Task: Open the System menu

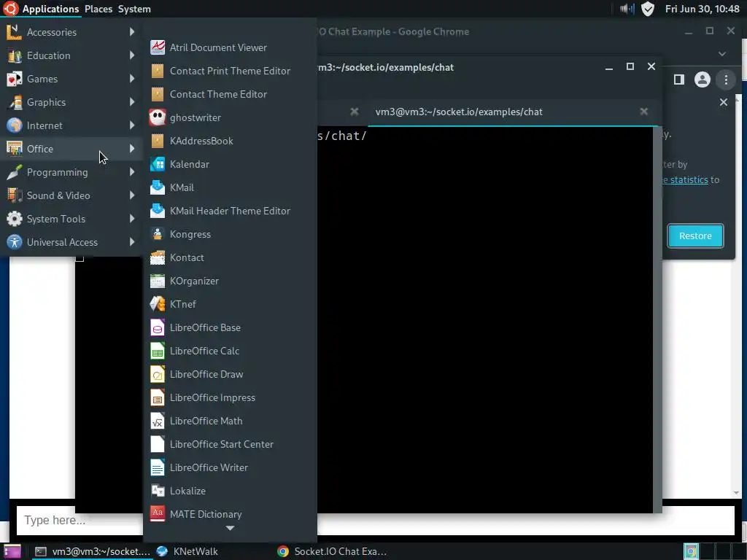Action: (x=134, y=9)
